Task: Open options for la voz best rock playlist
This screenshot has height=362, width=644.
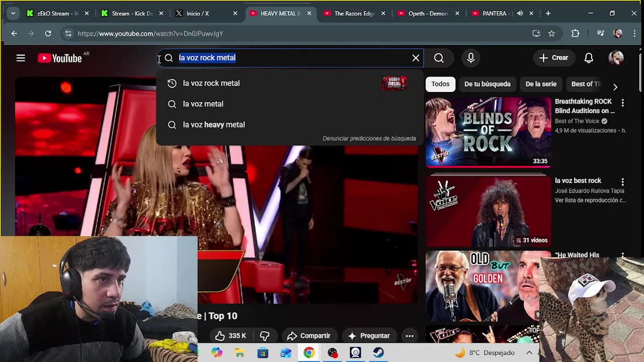Action: pyautogui.click(x=622, y=182)
